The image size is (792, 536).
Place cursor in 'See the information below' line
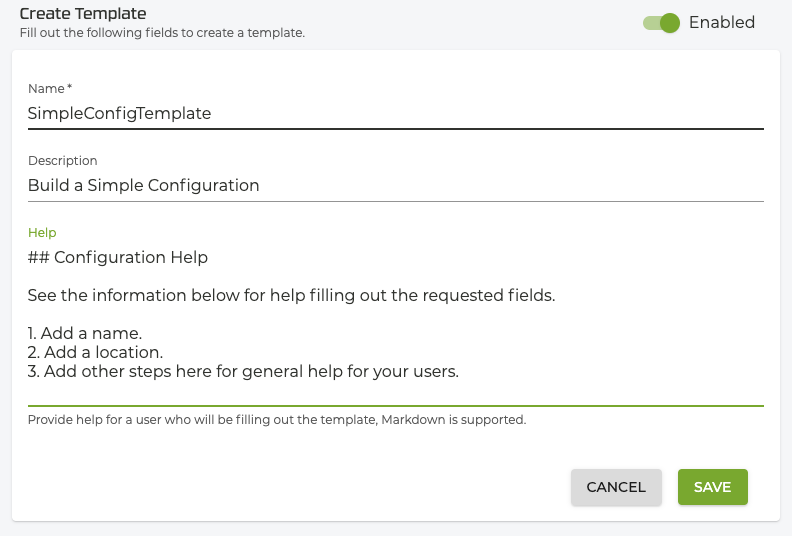[x=290, y=296]
